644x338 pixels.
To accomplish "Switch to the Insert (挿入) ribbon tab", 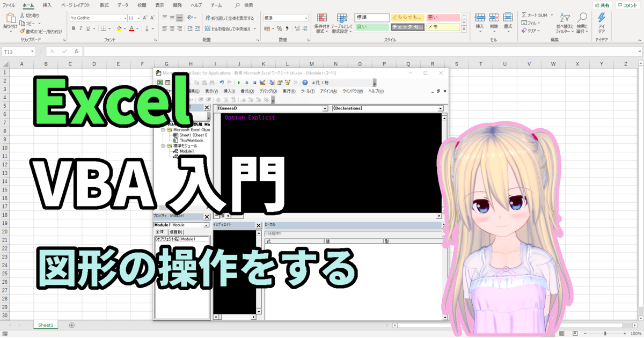I will coord(47,5).
